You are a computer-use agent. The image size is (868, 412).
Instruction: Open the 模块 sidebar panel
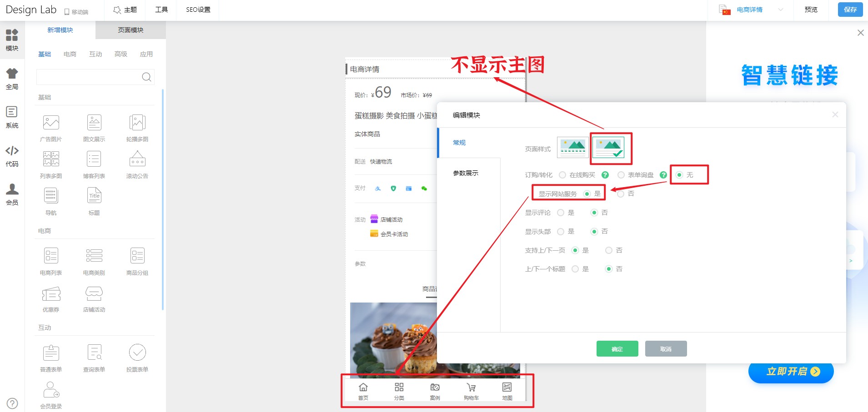(12, 40)
